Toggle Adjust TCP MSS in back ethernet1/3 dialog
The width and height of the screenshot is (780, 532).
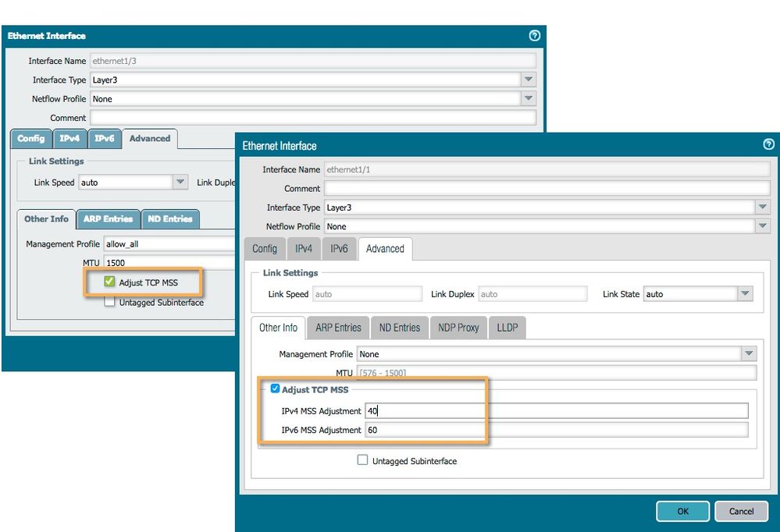109,282
